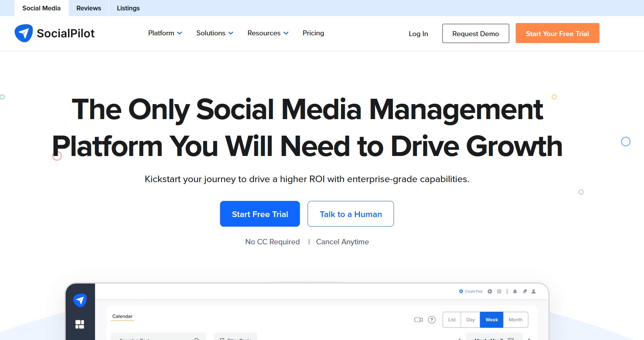Click the main headline about Social Media Management
Screen dimensions: 644x340
tap(307, 128)
